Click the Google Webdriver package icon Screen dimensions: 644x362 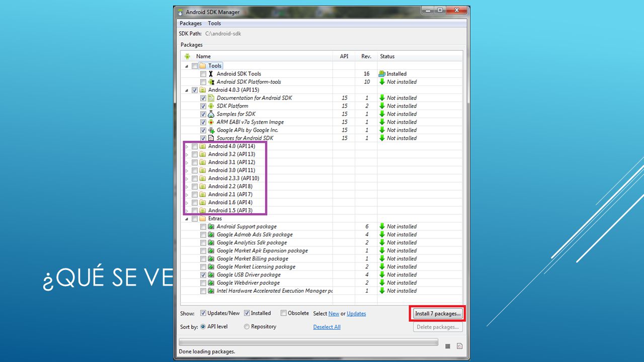[x=211, y=283]
